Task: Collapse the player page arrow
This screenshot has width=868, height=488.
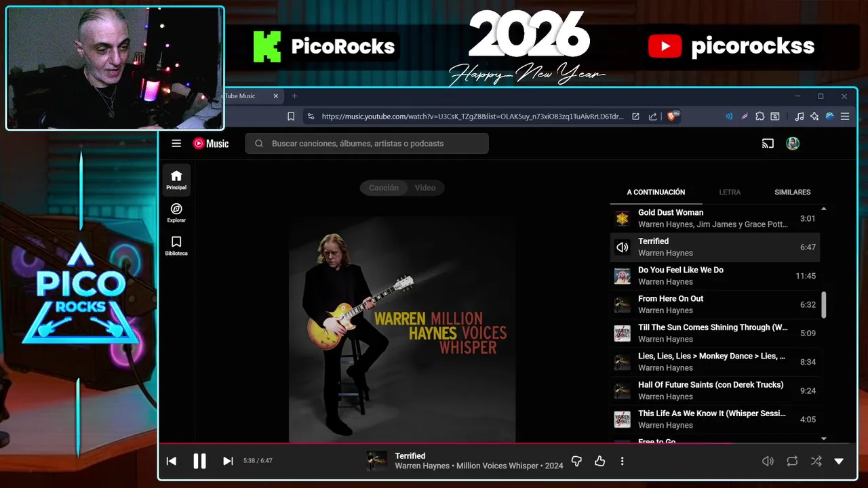Action: pyautogui.click(x=839, y=461)
